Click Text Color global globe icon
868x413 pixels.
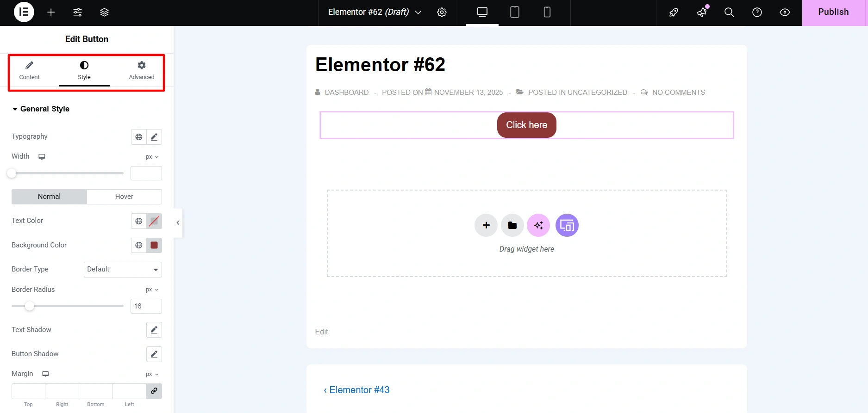point(139,221)
